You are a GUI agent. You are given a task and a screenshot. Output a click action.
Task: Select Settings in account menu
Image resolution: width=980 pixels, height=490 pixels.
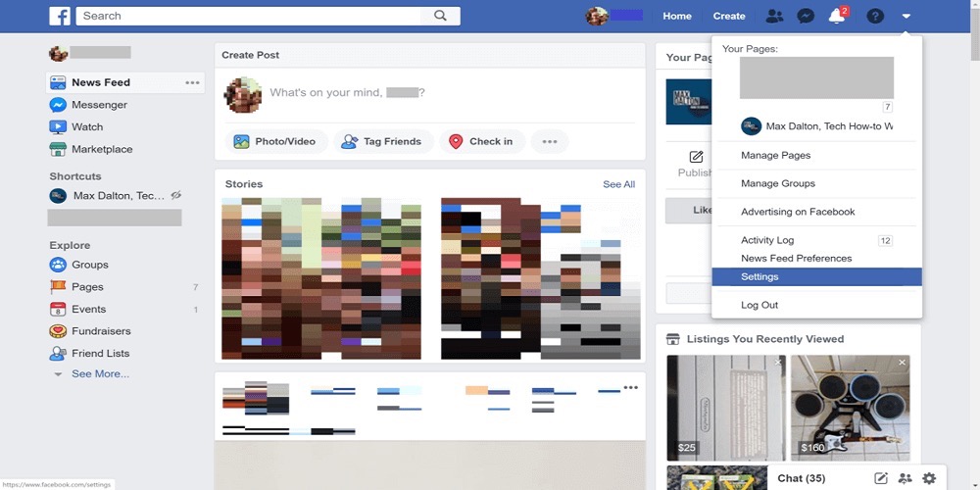(x=817, y=277)
